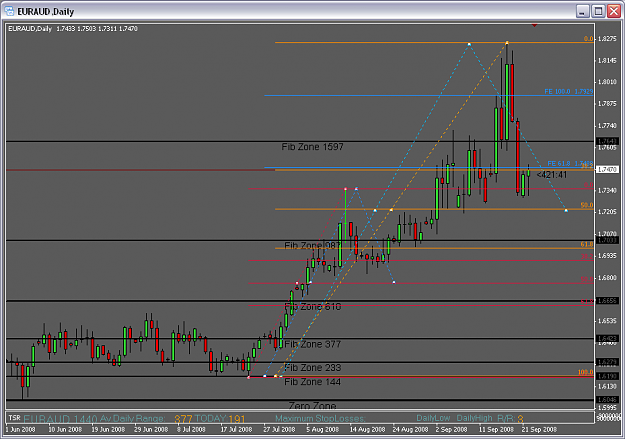Click the '1 Jun 2008' date label
This screenshot has height=439, width=625.
click(x=20, y=430)
